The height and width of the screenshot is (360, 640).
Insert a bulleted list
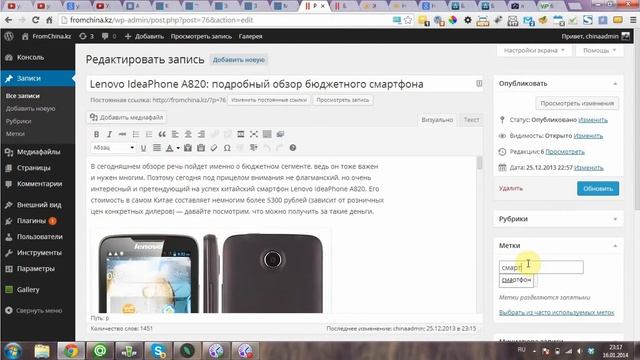pyautogui.click(x=136, y=134)
